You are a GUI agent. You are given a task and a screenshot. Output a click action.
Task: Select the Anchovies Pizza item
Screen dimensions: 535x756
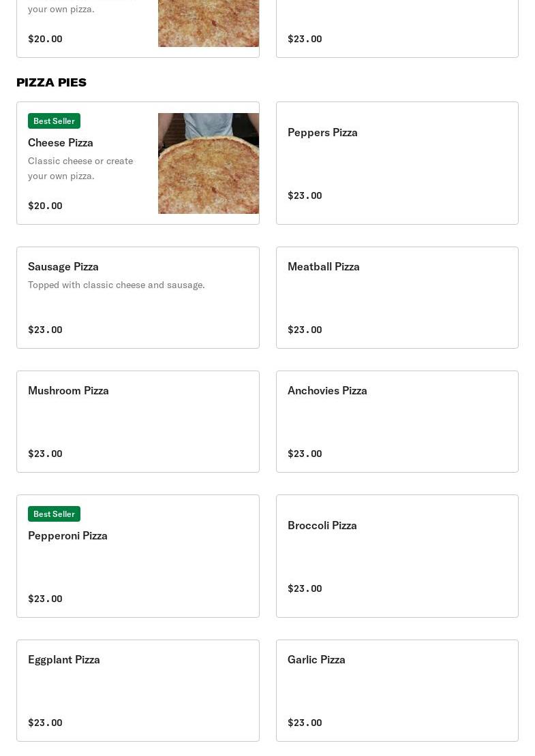[397, 422]
